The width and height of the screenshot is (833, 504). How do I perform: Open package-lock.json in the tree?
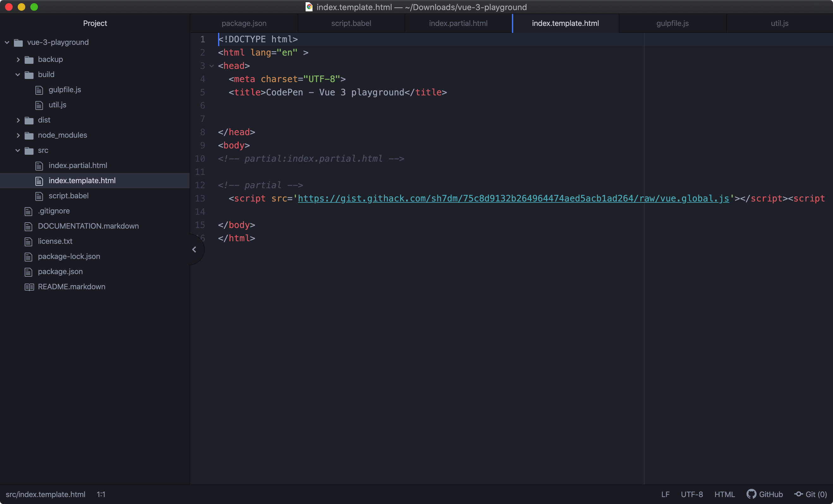(69, 256)
